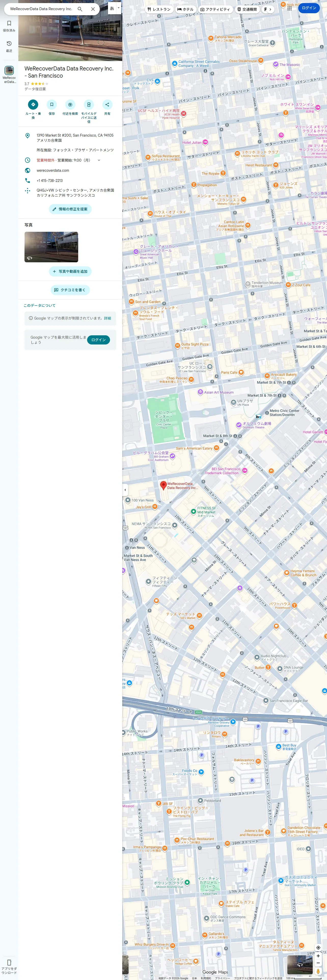The height and width of the screenshot is (980, 327).
Task: Collapse the side panel arrow
Action: [x=125, y=490]
